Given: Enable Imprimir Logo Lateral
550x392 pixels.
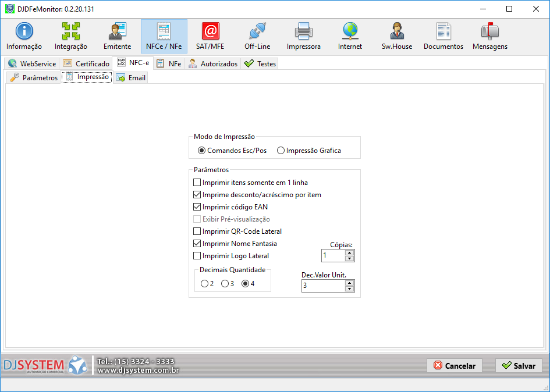Looking at the screenshot, I should 231,255.
